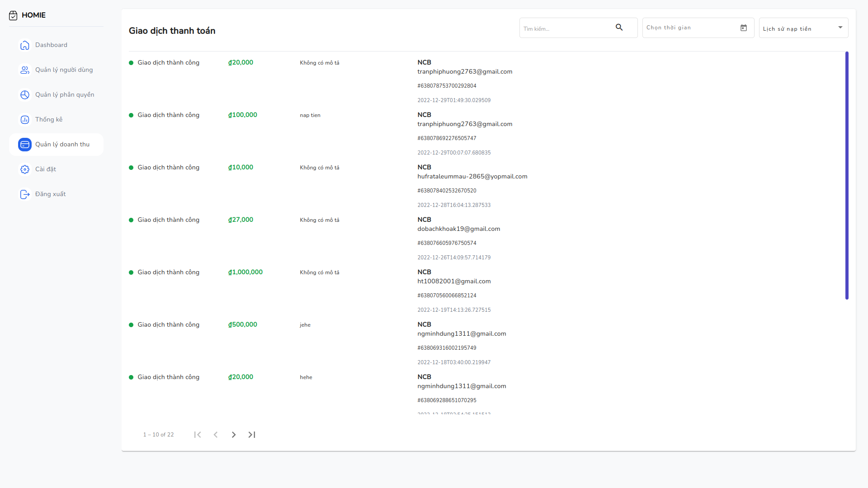Select 'Thống kê' menu item

pyautogui.click(x=49, y=120)
